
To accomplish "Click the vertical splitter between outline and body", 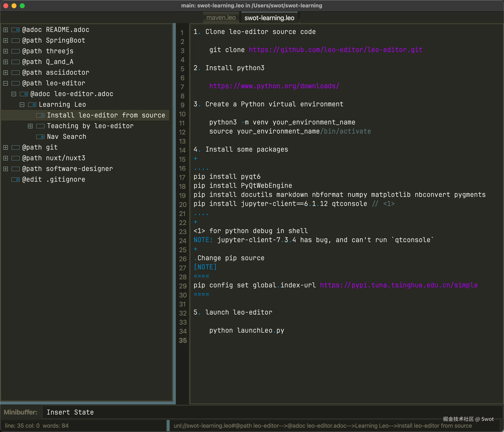I will click(x=174, y=214).
